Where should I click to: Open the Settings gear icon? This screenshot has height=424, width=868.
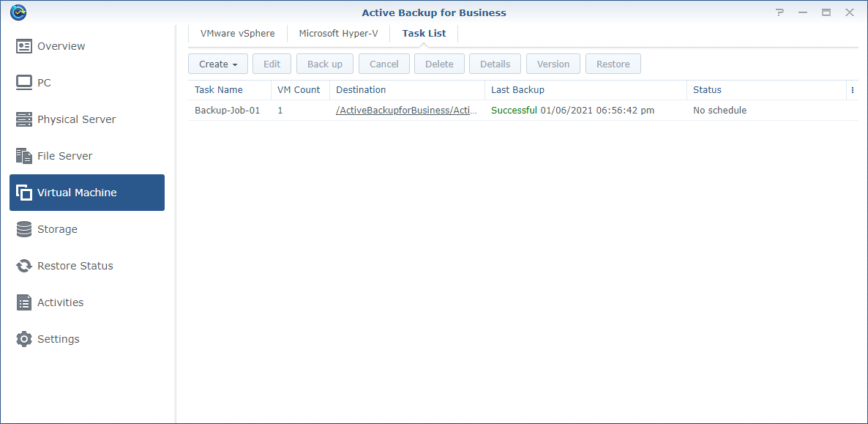(24, 339)
